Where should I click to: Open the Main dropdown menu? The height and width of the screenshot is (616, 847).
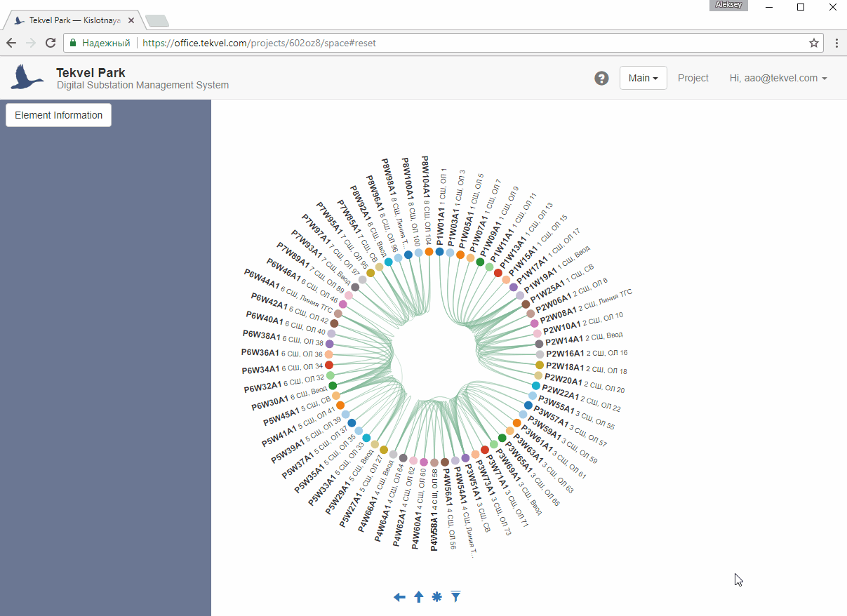(643, 78)
